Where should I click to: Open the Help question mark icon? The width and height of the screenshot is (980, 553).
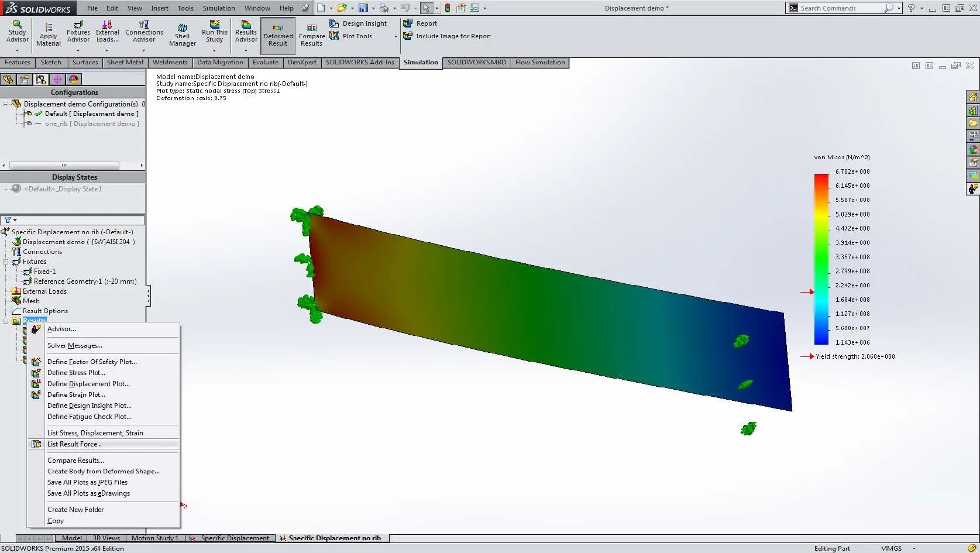[910, 8]
